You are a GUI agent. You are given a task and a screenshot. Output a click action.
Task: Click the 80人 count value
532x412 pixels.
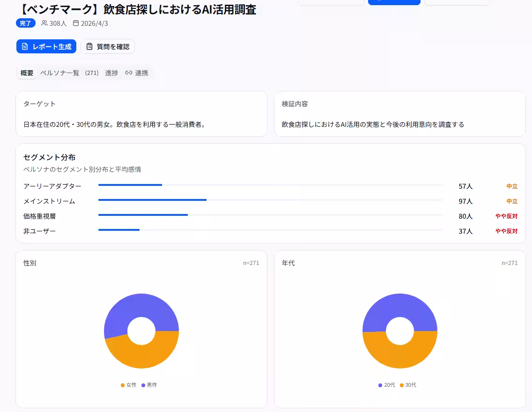465,216
